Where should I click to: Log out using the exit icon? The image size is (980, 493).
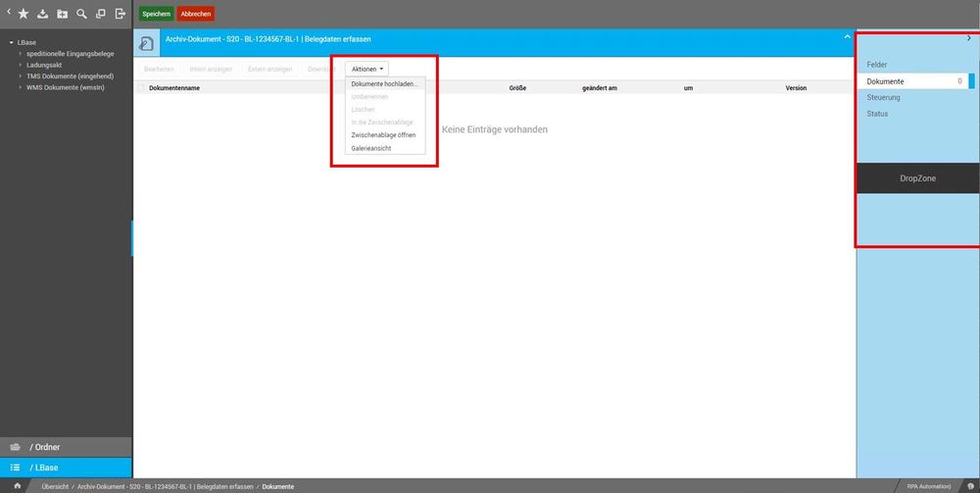coord(120,14)
